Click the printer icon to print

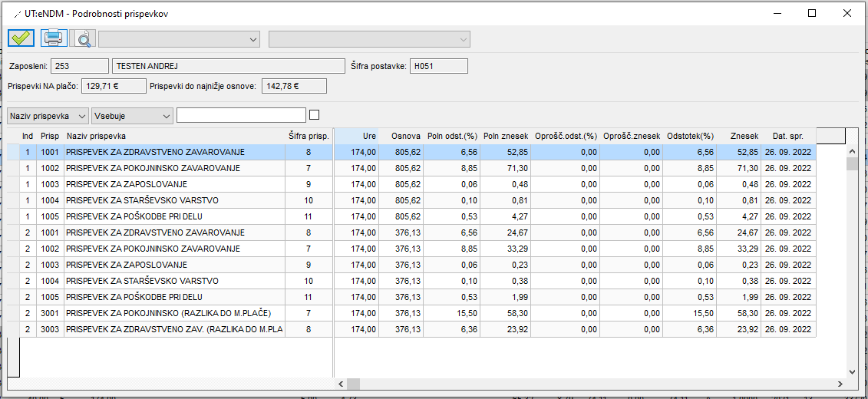[x=54, y=38]
